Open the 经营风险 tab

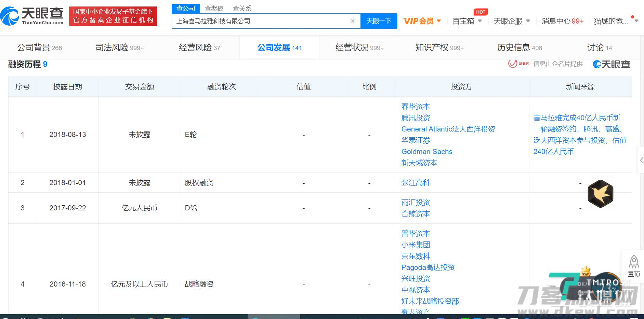(x=199, y=47)
